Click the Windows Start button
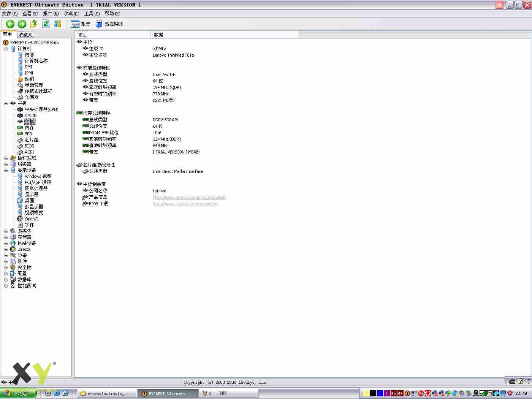This screenshot has height=399, width=532. pyautogui.click(x=18, y=393)
